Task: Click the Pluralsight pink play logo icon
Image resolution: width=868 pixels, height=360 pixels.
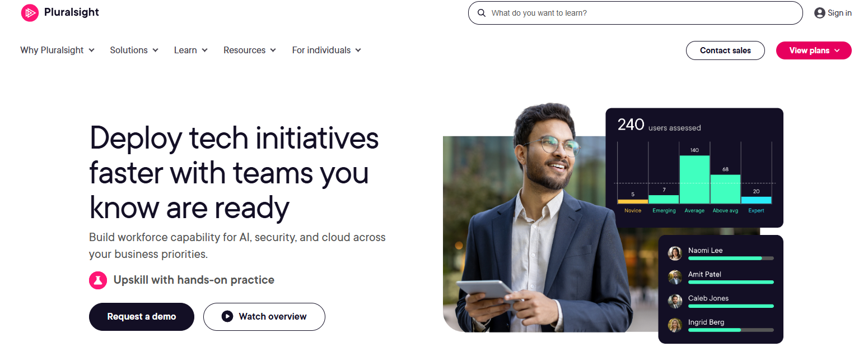Action: pyautogui.click(x=30, y=12)
